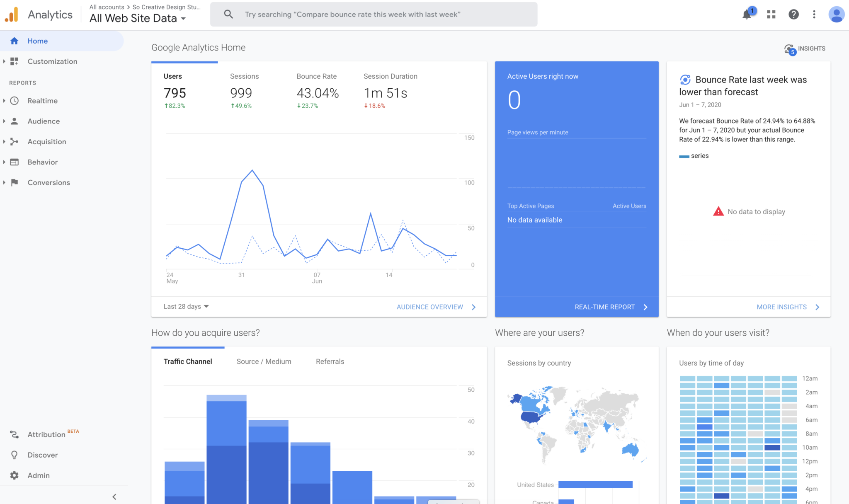Screen dimensions: 849x504
Task: Open the three-dot more options menu
Action: coord(814,15)
